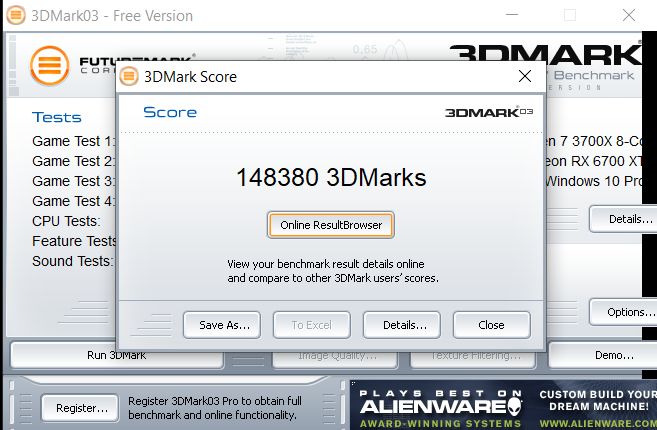Click 'View your benchmark result details online' text
The height and width of the screenshot is (430, 657).
(x=326, y=264)
